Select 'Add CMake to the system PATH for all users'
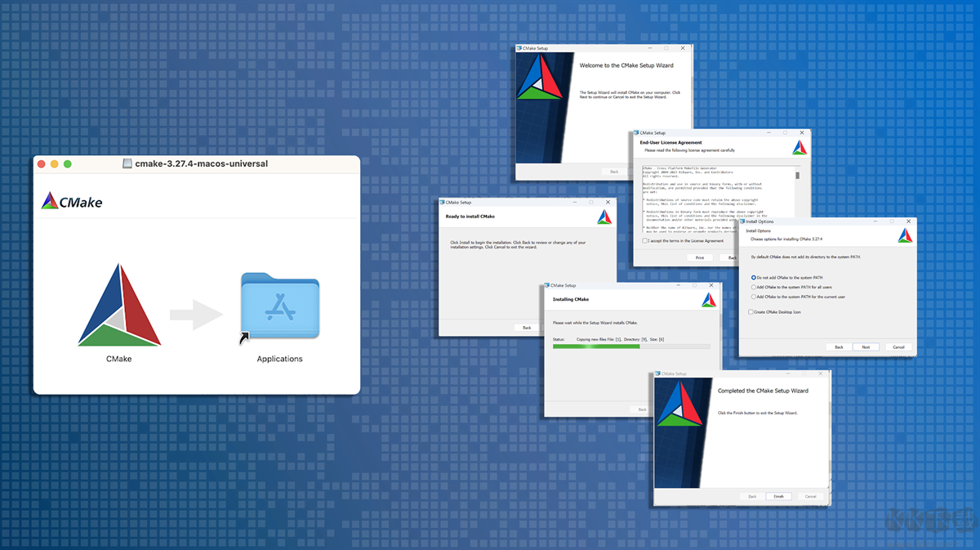The image size is (980, 550). pos(754,288)
